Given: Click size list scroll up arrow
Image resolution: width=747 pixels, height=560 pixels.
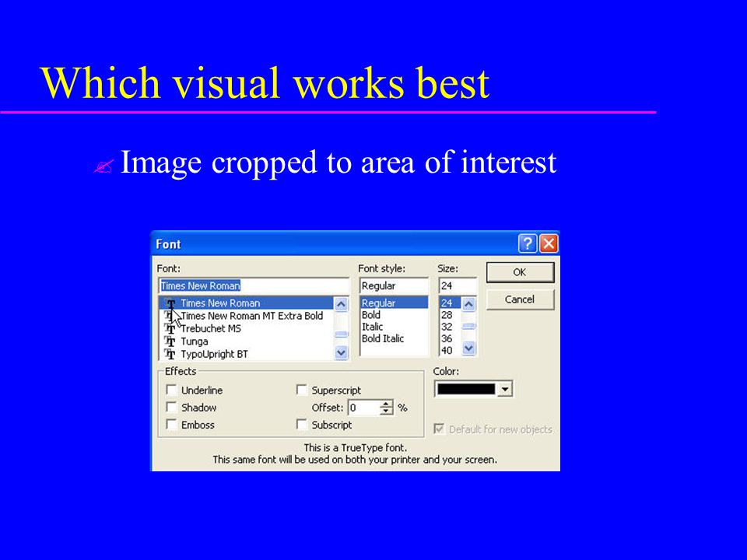Looking at the screenshot, I should pyautogui.click(x=468, y=304).
